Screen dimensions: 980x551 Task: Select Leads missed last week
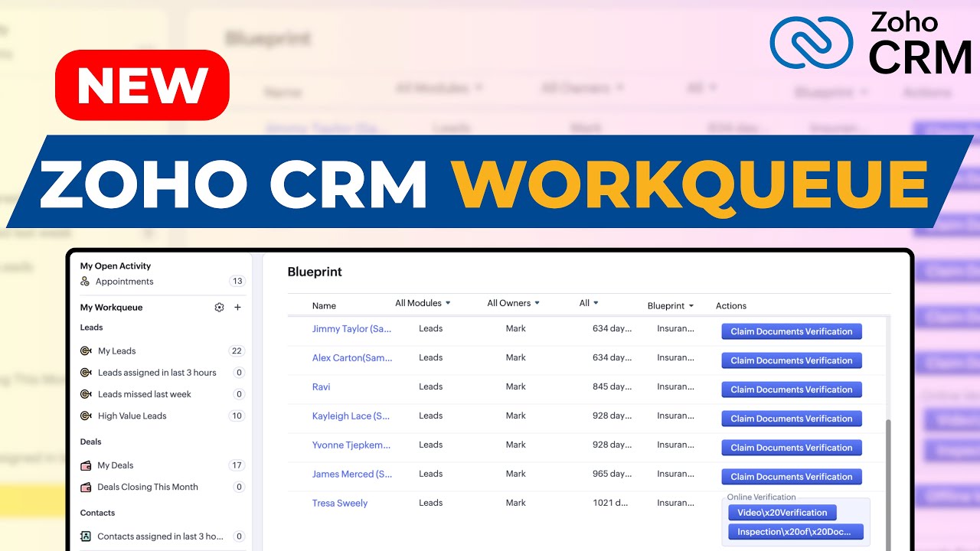145,394
